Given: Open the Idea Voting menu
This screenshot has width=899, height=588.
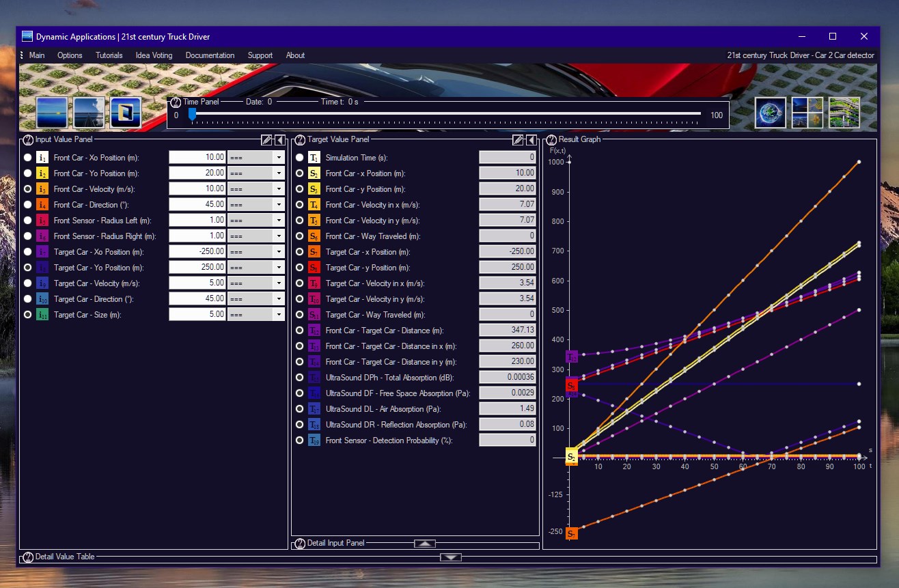Looking at the screenshot, I should pyautogui.click(x=154, y=55).
